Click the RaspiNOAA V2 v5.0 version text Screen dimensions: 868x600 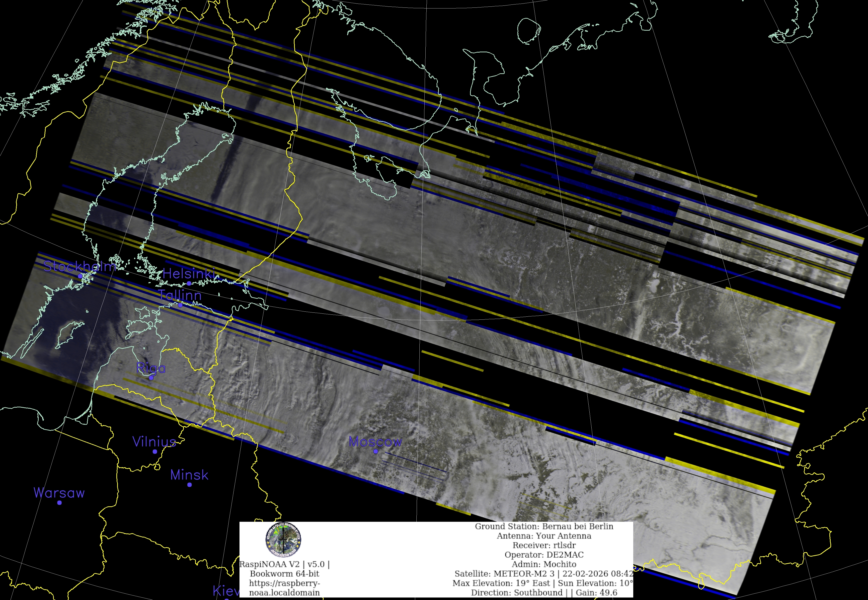[284, 564]
